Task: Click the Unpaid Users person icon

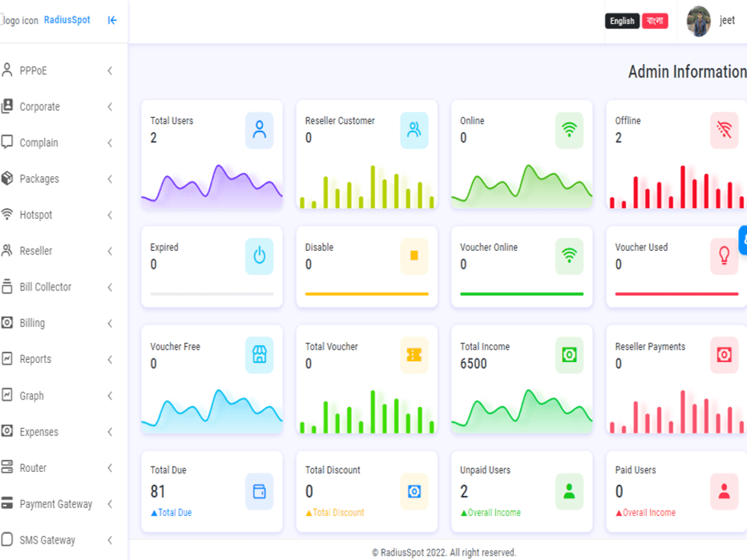Action: (x=568, y=491)
